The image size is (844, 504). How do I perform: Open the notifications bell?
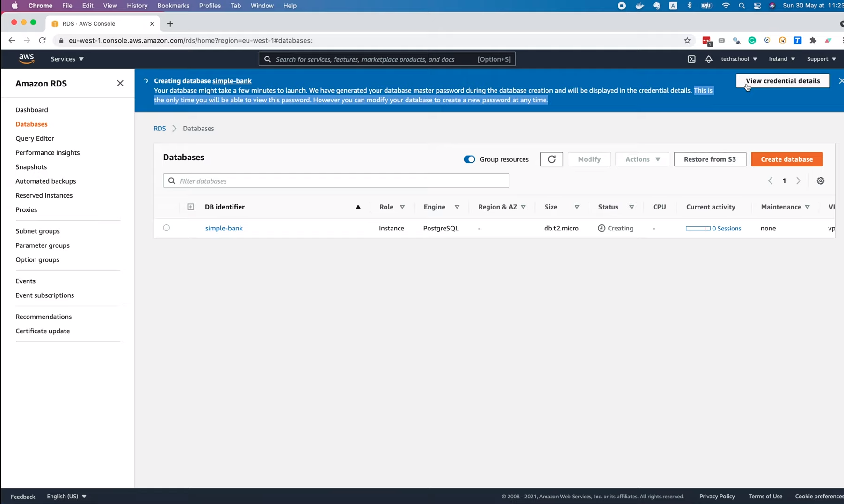pos(708,59)
